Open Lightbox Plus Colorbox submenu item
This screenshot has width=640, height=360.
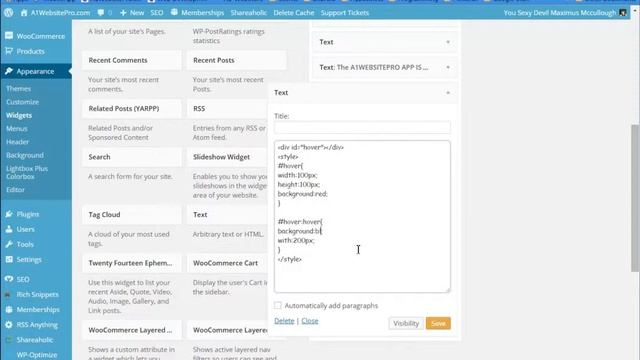[x=27, y=172]
